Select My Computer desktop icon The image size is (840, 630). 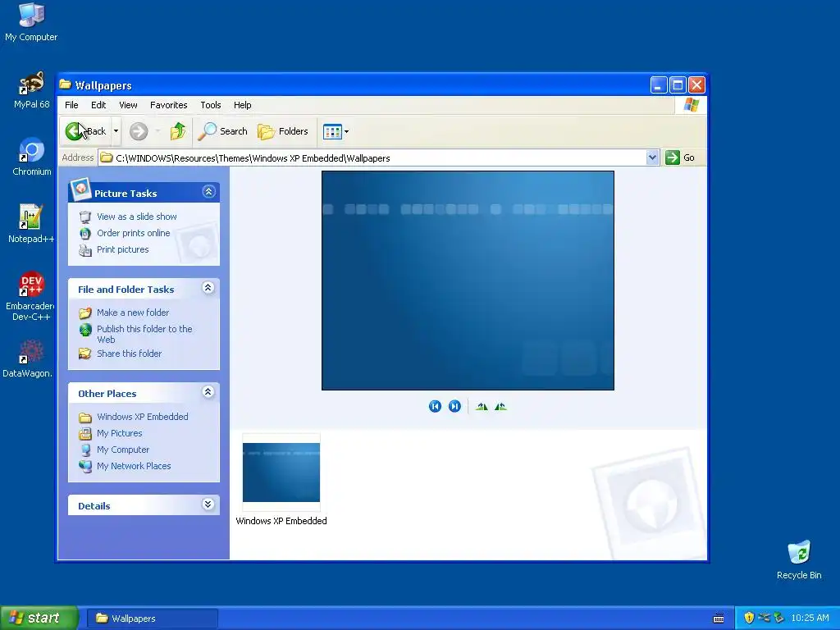point(31,22)
